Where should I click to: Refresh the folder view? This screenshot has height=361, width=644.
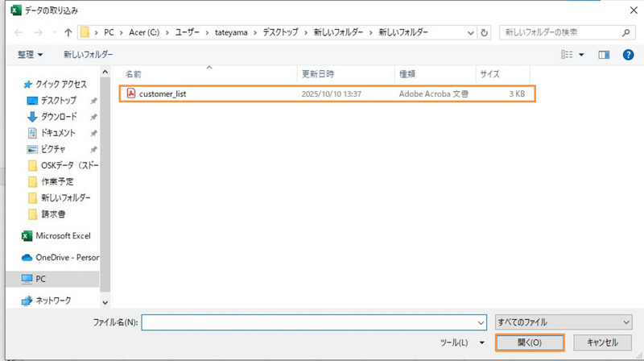click(485, 32)
